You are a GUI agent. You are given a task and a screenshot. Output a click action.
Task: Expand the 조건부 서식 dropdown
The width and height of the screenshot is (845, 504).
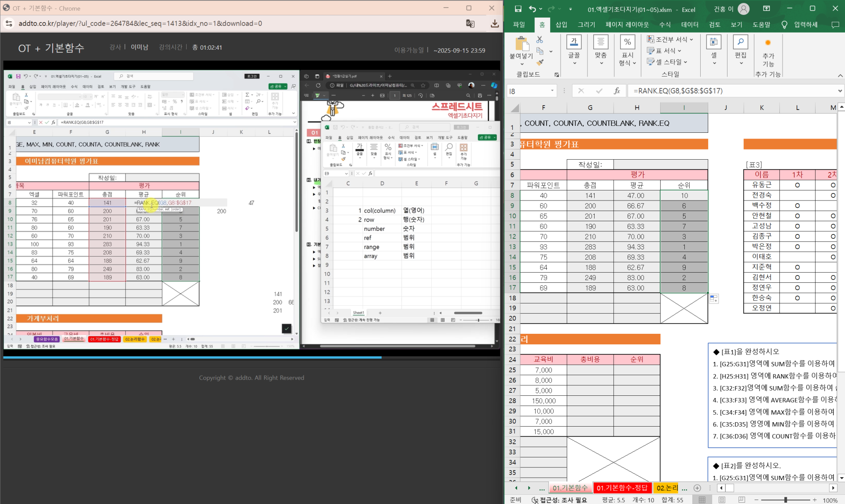(670, 39)
